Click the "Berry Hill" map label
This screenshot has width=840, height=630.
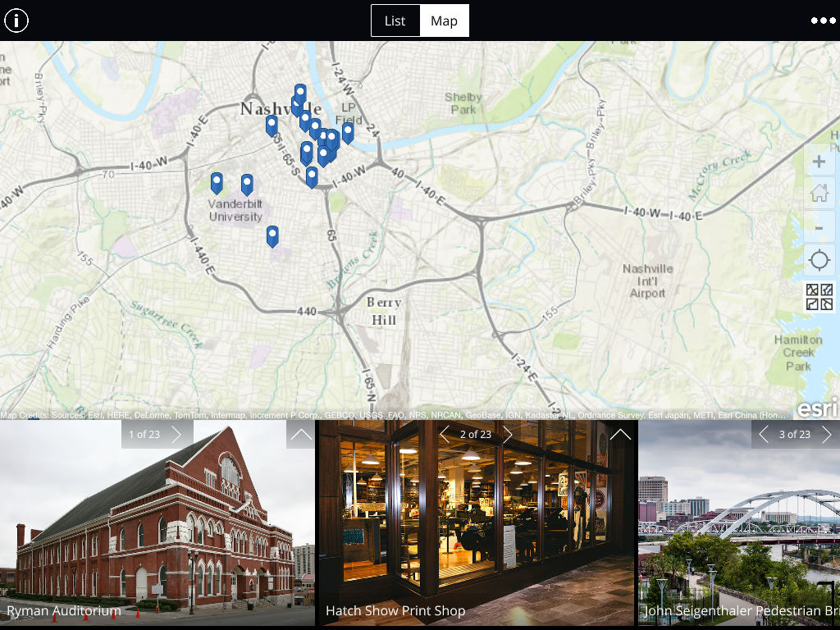384,311
